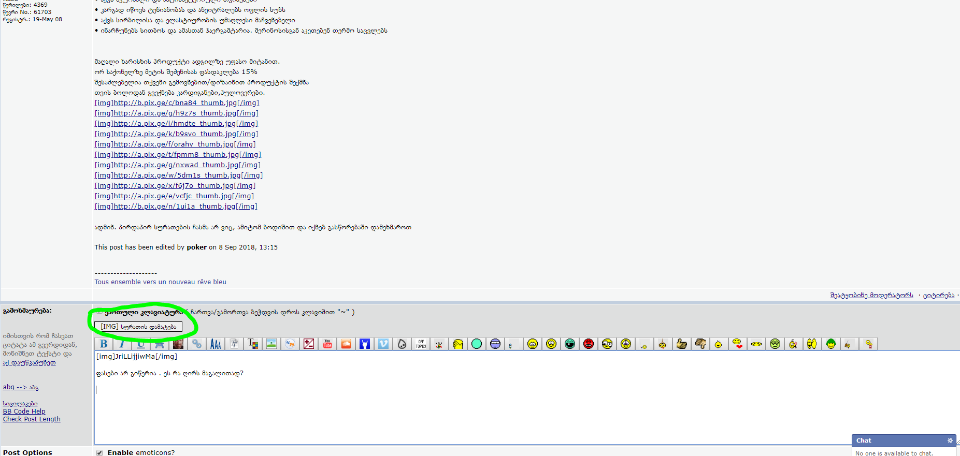Image resolution: width=960 pixels, height=456 pixels.
Task: Insert an image with the landscape picture icon
Action: (271, 344)
